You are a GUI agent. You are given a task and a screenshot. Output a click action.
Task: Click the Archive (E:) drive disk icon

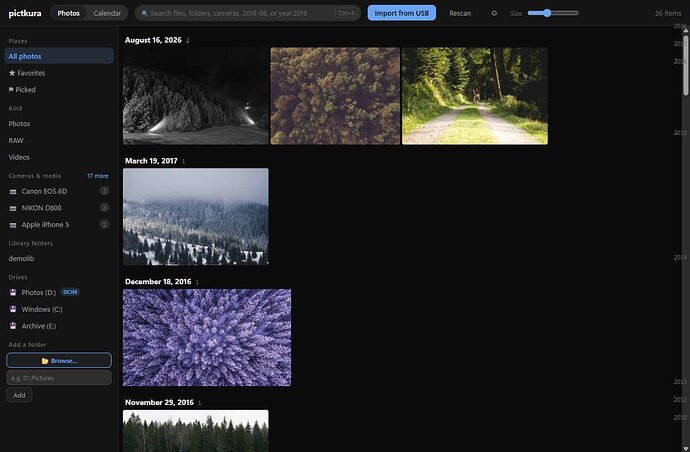pos(13,326)
